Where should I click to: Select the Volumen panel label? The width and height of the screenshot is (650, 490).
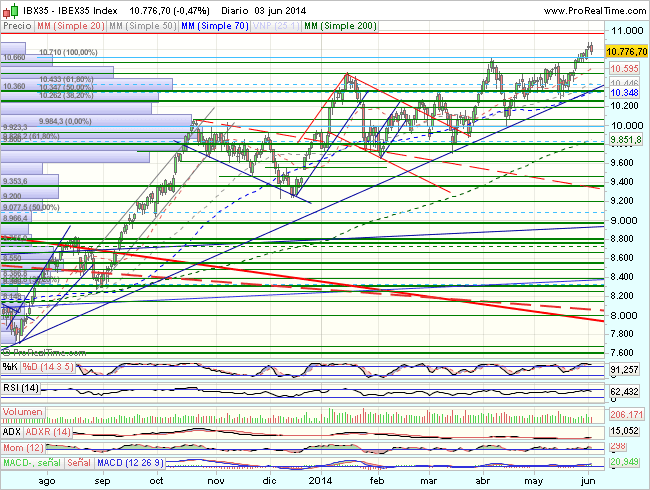[x=22, y=411]
